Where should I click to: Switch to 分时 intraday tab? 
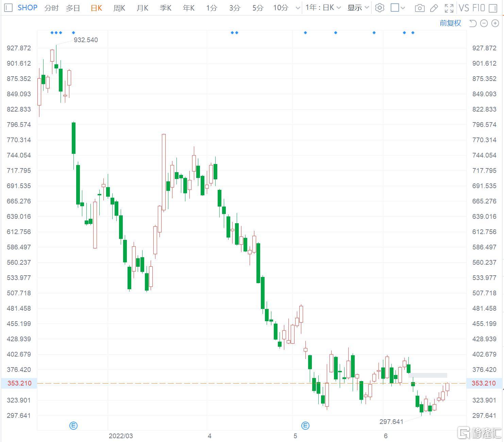click(x=51, y=8)
